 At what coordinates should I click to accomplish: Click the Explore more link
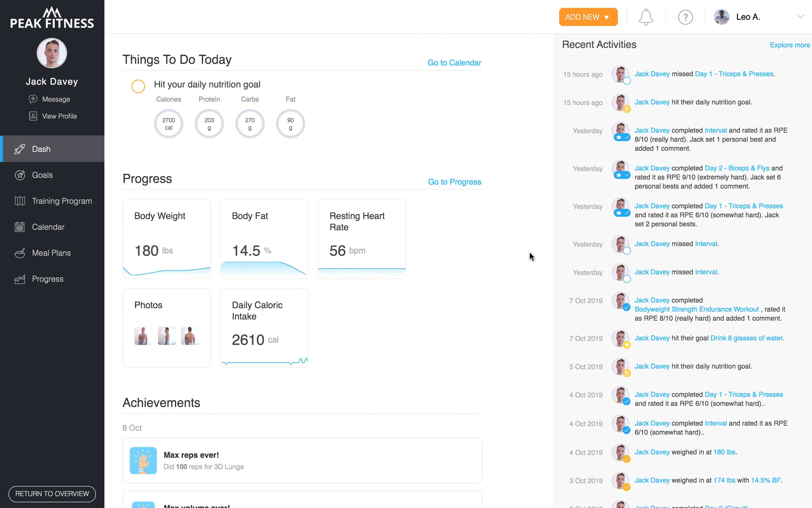coord(789,45)
